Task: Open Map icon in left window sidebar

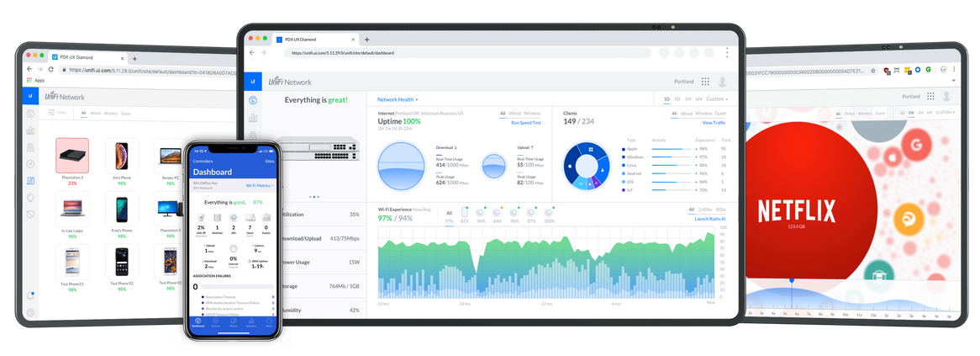Action: (x=30, y=147)
